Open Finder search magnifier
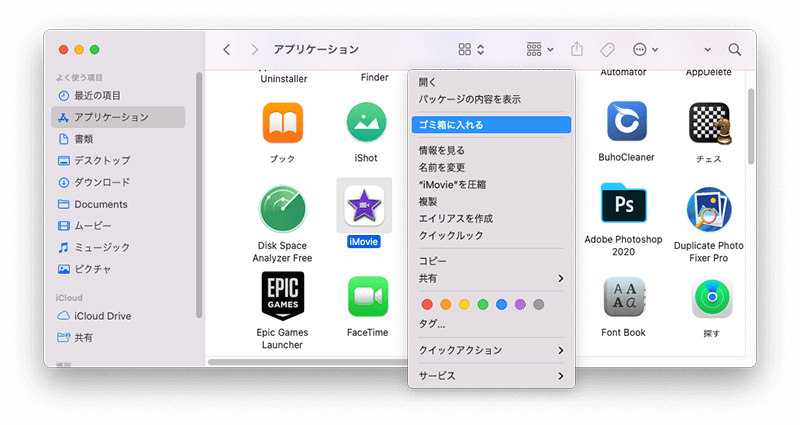 [735, 49]
